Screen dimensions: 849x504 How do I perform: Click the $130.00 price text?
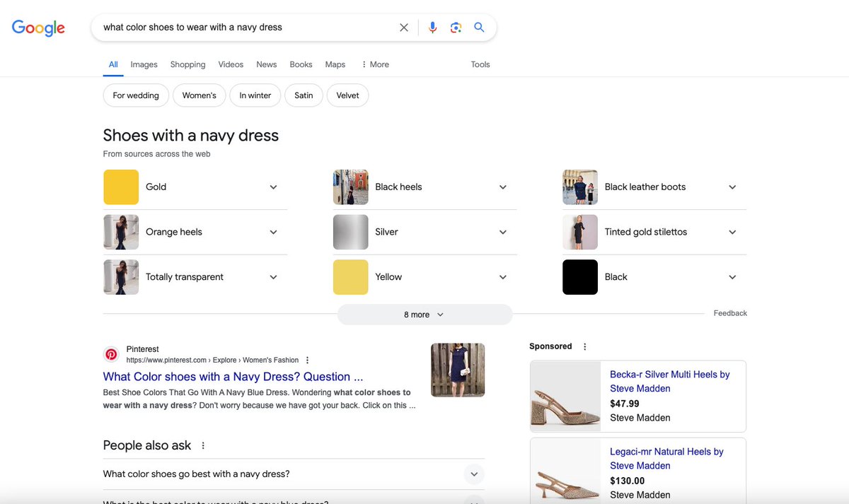628,481
